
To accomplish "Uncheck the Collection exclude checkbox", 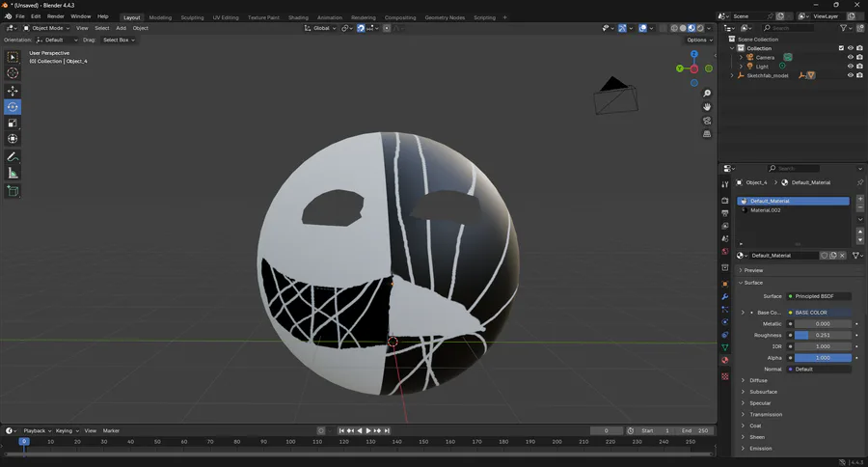I will click(x=841, y=48).
